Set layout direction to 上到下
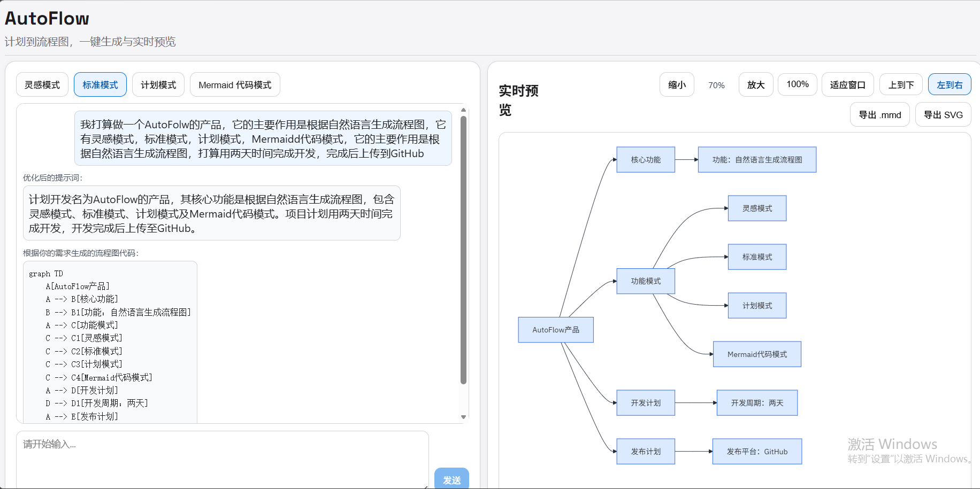Image resolution: width=980 pixels, height=489 pixels. [901, 84]
